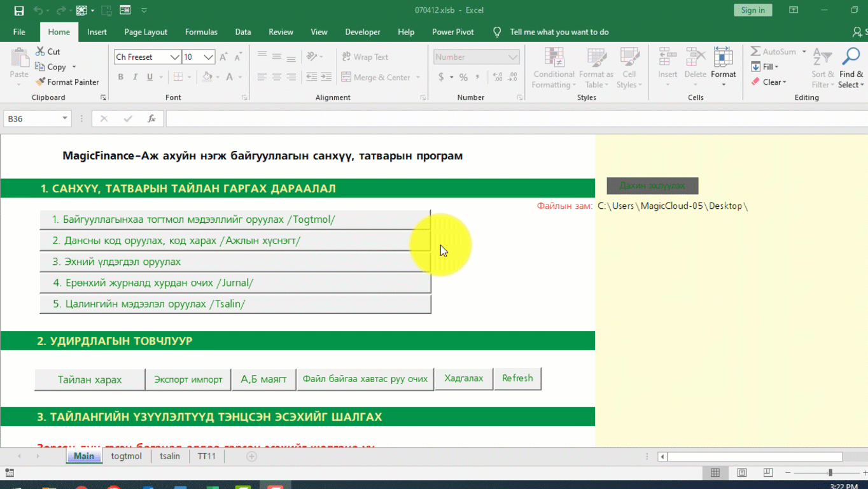Open the Formulas ribbon tab
The width and height of the screenshot is (868, 489).
201,32
